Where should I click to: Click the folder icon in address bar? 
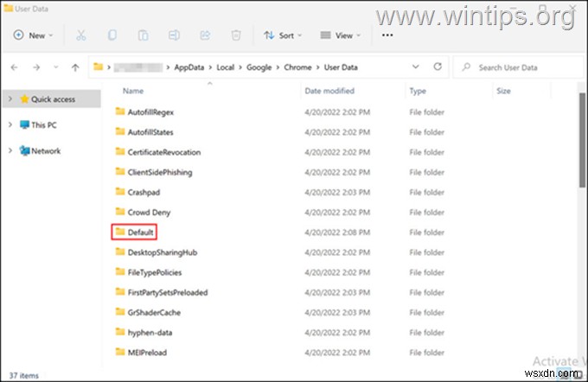(99, 67)
